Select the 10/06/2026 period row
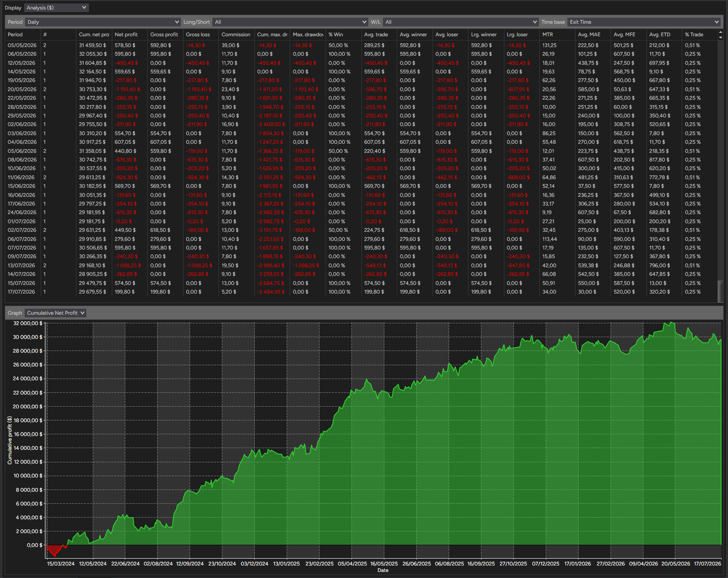Screen dimensions: 728x578 coord(361,168)
